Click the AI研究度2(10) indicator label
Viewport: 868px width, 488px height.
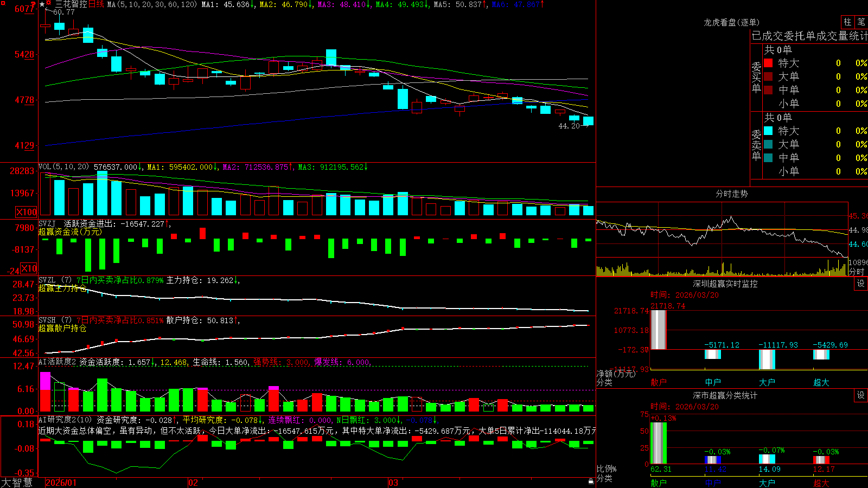tap(65, 420)
